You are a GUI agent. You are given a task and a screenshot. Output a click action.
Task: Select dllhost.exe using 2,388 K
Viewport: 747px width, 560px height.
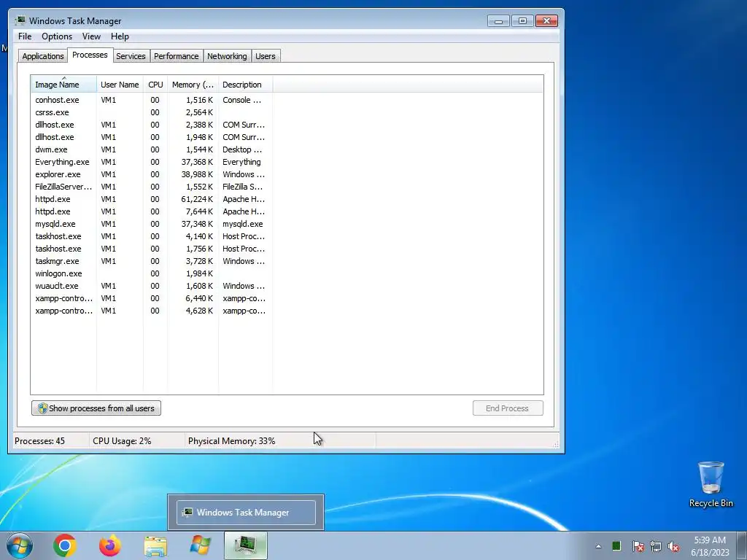(x=152, y=125)
